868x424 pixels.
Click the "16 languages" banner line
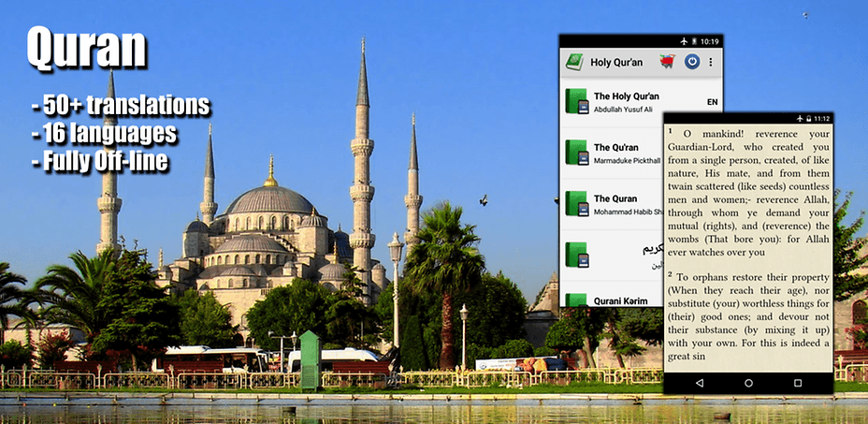pyautogui.click(x=105, y=133)
